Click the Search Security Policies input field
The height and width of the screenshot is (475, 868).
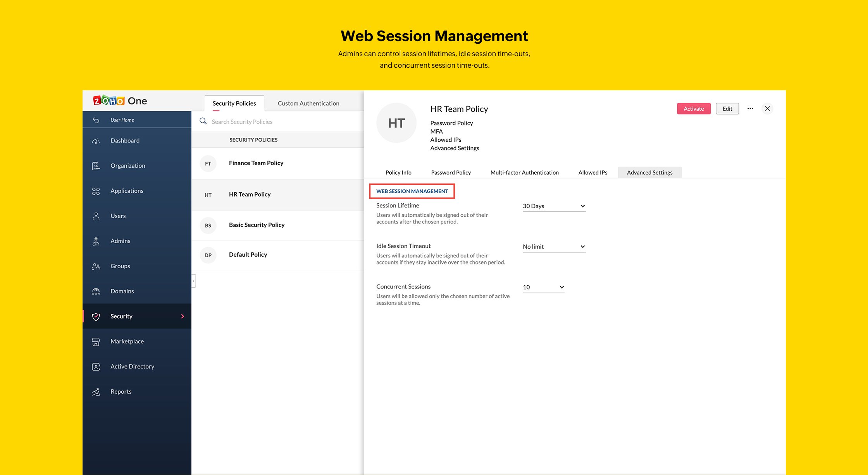[281, 121]
